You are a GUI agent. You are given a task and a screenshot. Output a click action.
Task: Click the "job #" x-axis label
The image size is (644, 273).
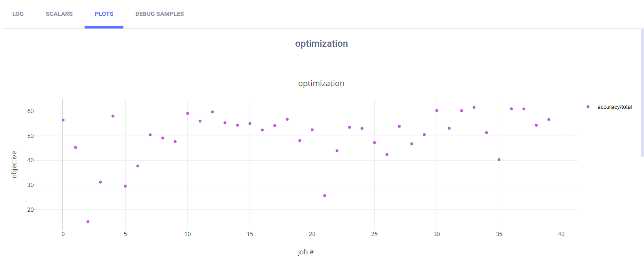click(x=306, y=252)
